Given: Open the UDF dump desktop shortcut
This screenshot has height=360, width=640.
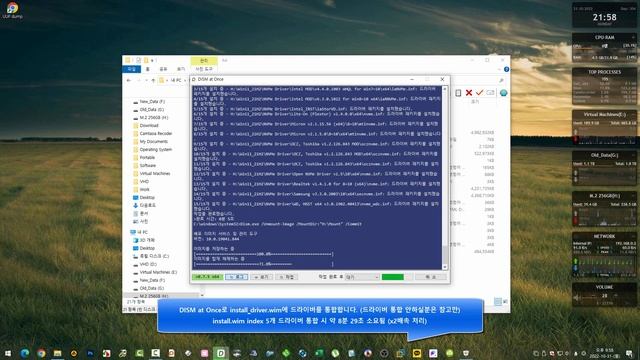Looking at the screenshot, I should point(12,10).
